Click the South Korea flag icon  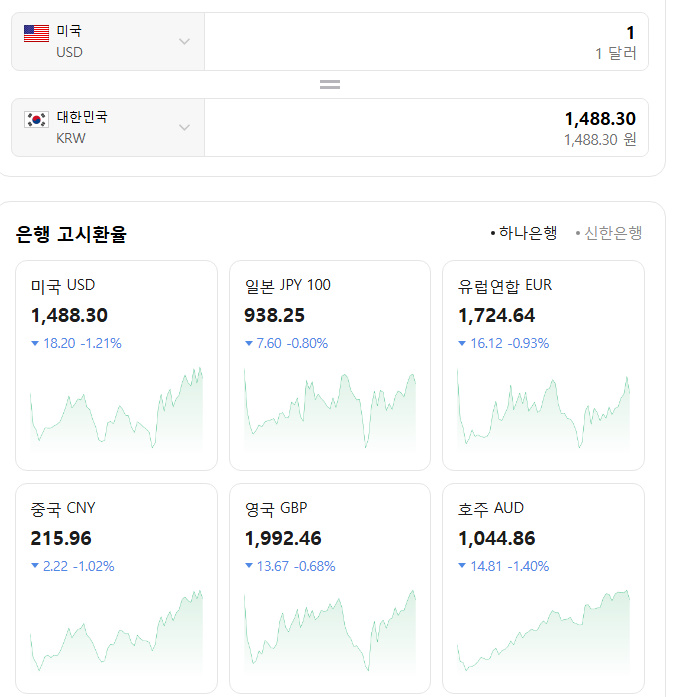(36, 120)
